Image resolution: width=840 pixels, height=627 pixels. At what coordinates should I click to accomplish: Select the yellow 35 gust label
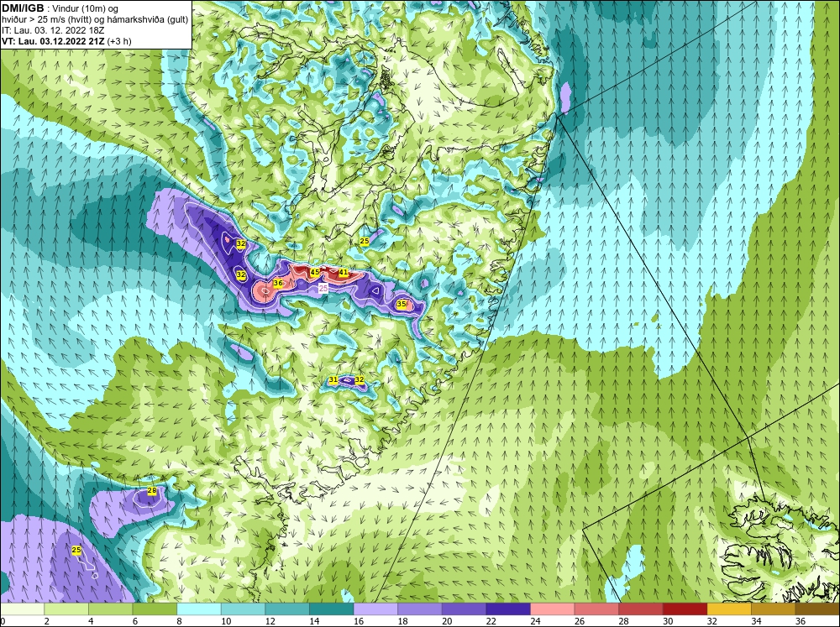tap(402, 304)
